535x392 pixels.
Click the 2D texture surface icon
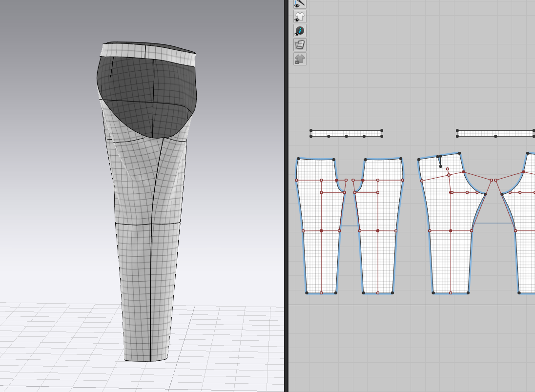point(300,45)
